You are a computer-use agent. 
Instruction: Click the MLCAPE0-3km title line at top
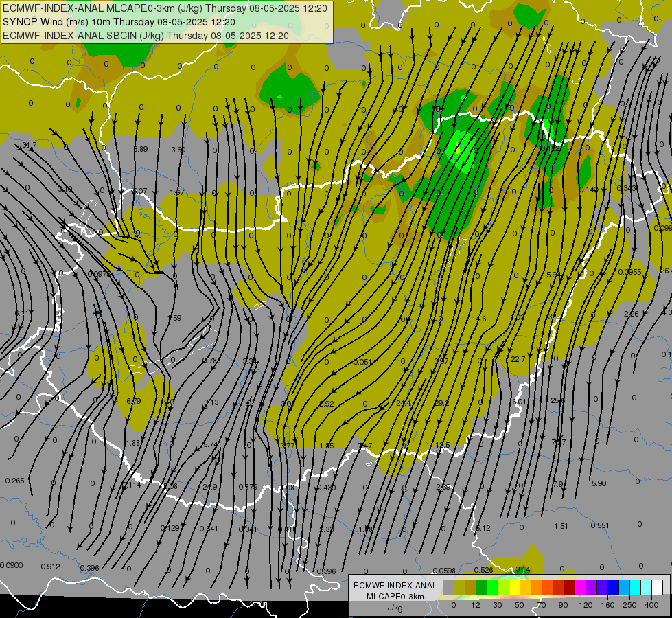(x=165, y=8)
